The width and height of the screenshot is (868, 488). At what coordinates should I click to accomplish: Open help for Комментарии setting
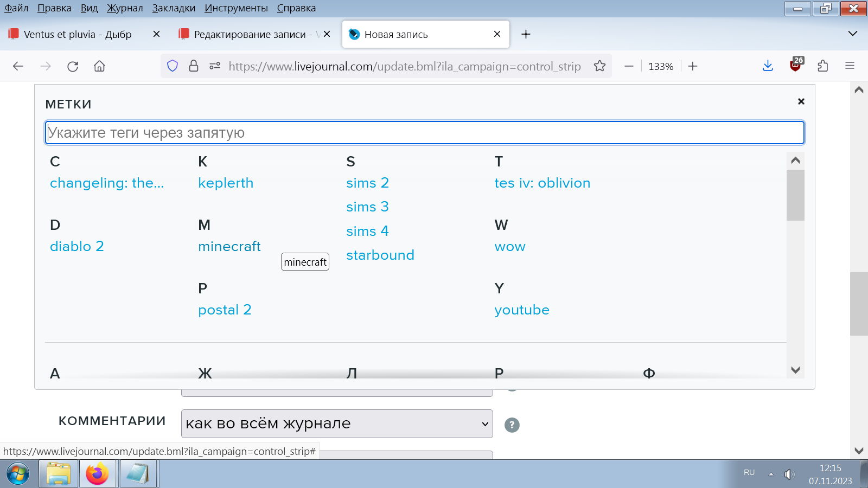click(512, 425)
